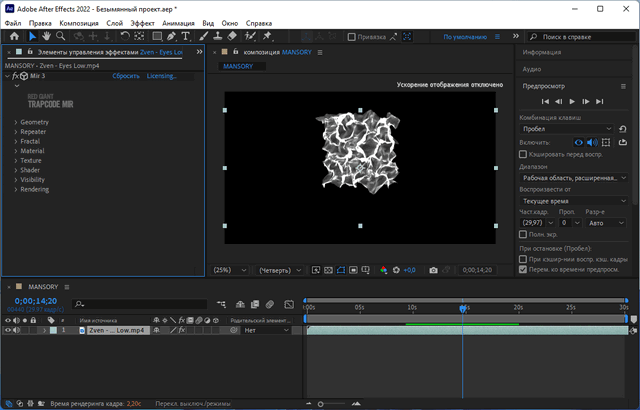The height and width of the screenshot is (410, 640).
Task: Expand the Geometry effect group
Action: click(15, 122)
